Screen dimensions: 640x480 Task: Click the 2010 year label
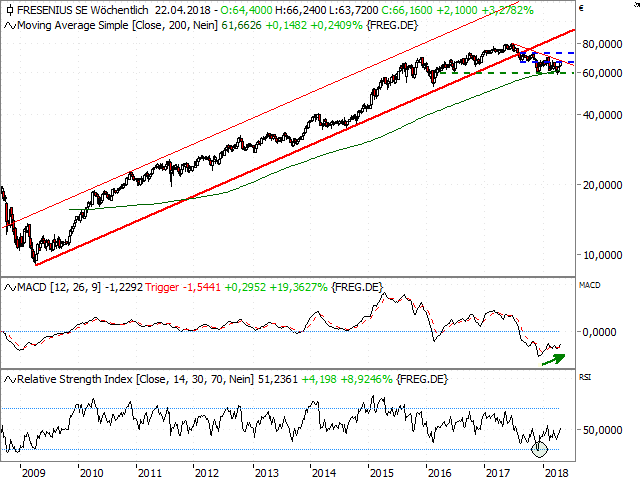(x=91, y=473)
